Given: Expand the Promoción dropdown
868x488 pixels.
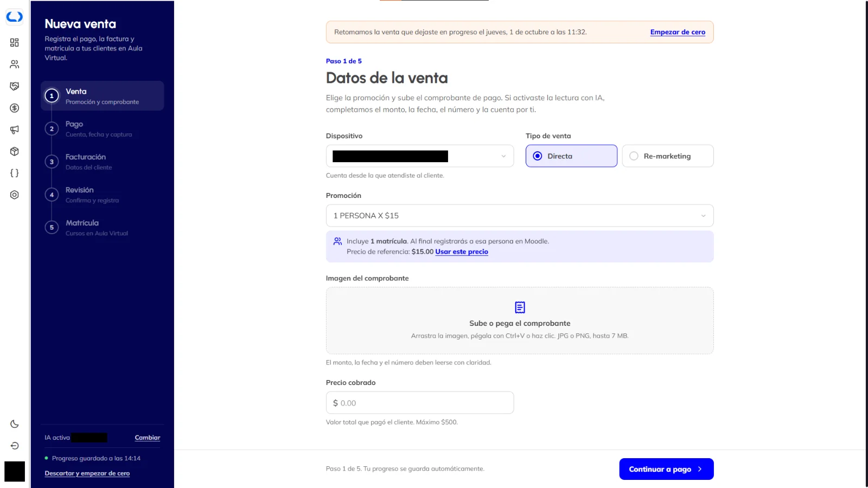Looking at the screenshot, I should [520, 216].
